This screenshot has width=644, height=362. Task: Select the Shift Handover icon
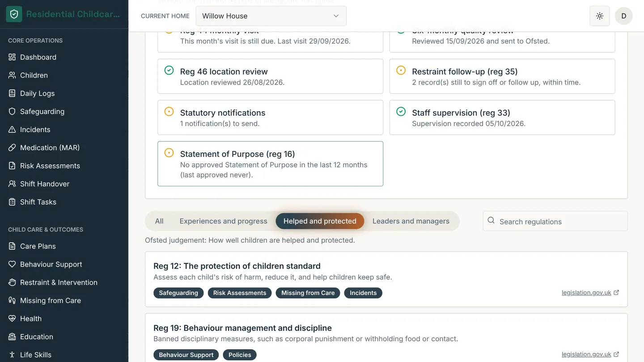point(12,184)
